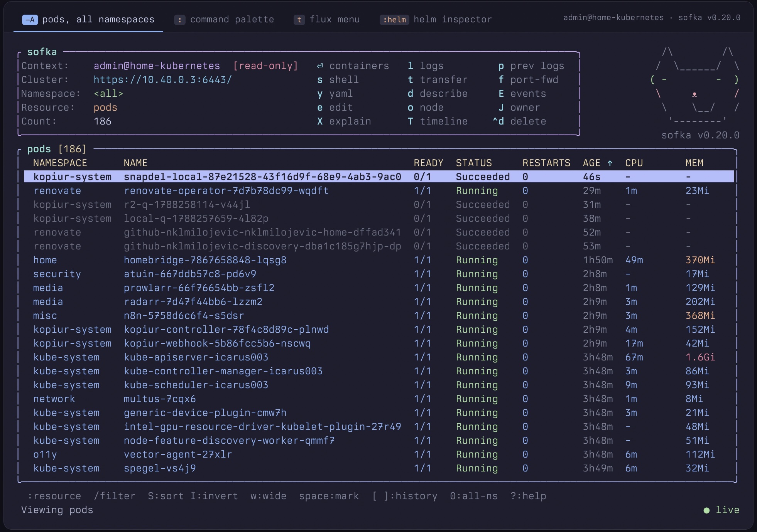
Task: Click the owner shortcut
Action: (519, 108)
